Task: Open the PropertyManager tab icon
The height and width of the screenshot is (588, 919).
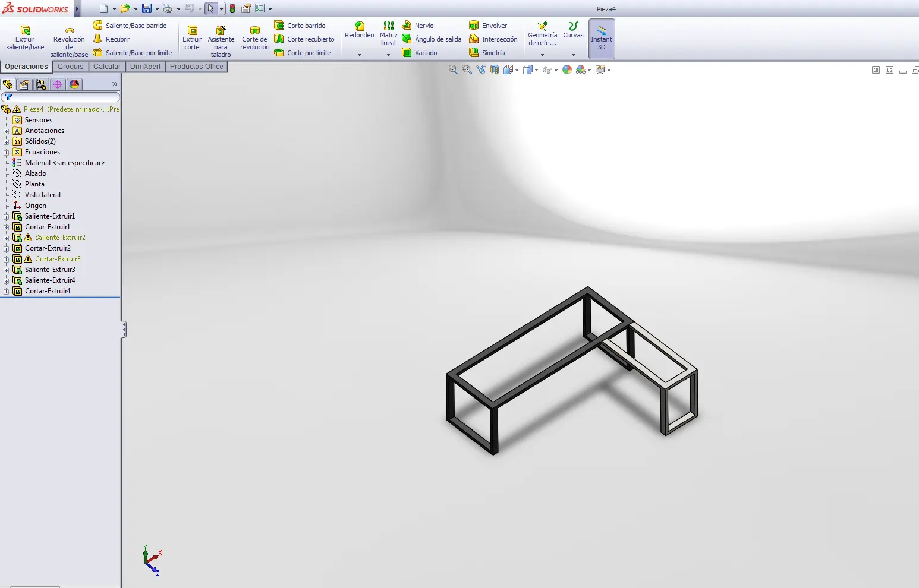Action: 24,84
